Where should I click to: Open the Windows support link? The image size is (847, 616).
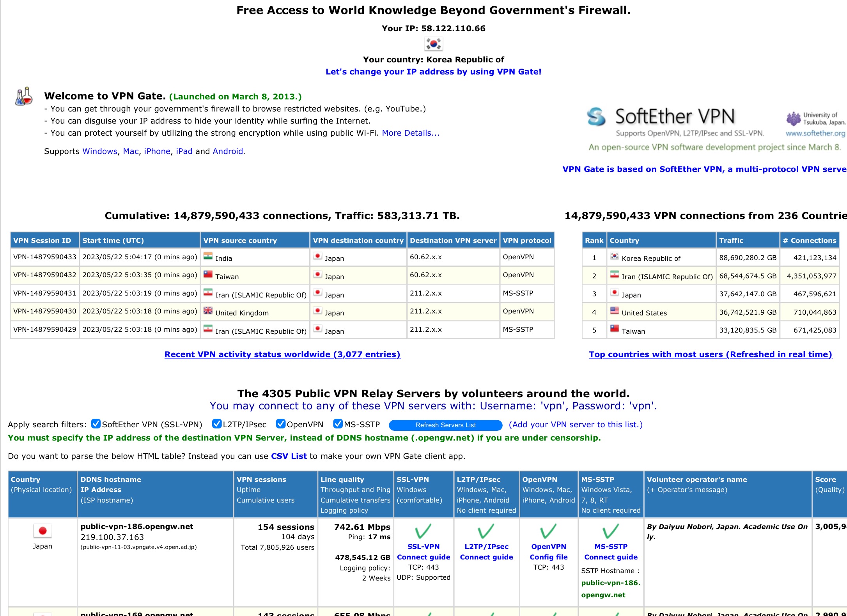pos(100,151)
